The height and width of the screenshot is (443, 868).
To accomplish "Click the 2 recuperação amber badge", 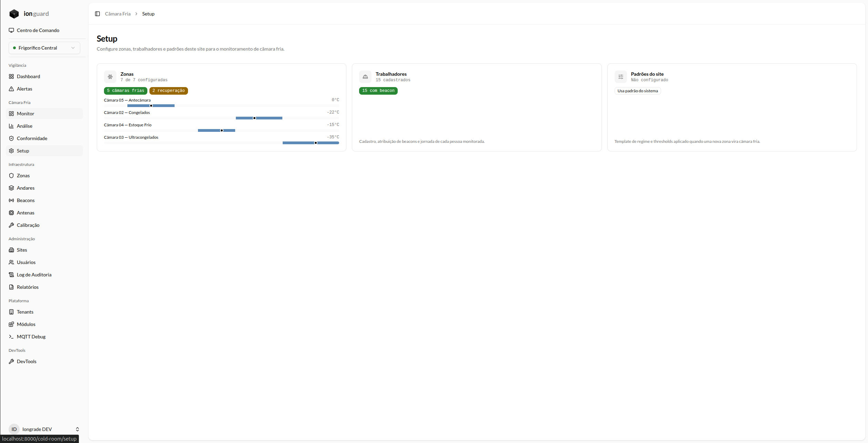I will (x=169, y=91).
